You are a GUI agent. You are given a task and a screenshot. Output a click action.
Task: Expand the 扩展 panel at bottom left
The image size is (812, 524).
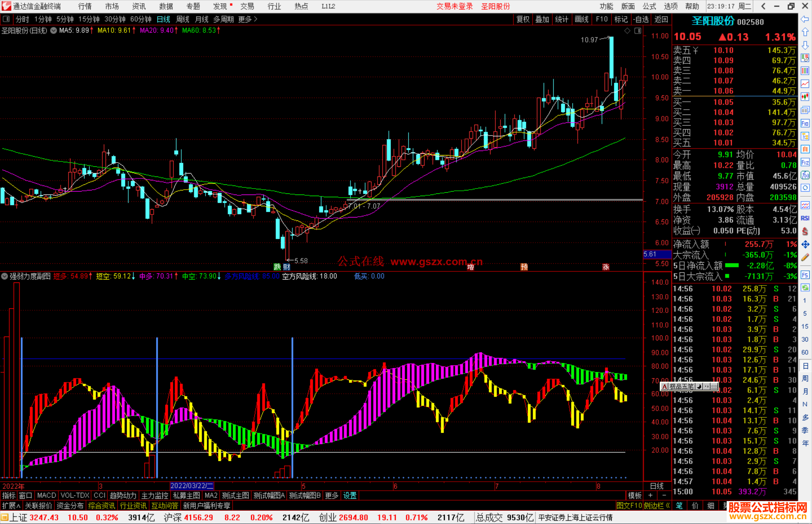11,506
